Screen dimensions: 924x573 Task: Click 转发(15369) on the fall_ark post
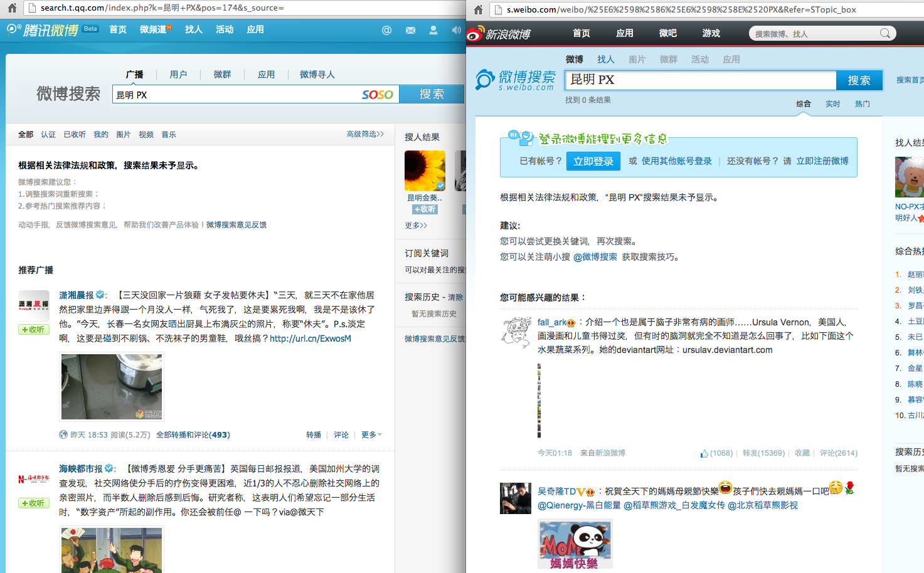(x=763, y=453)
